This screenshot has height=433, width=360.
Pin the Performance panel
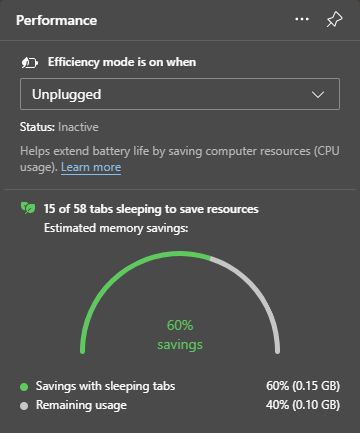(x=334, y=20)
